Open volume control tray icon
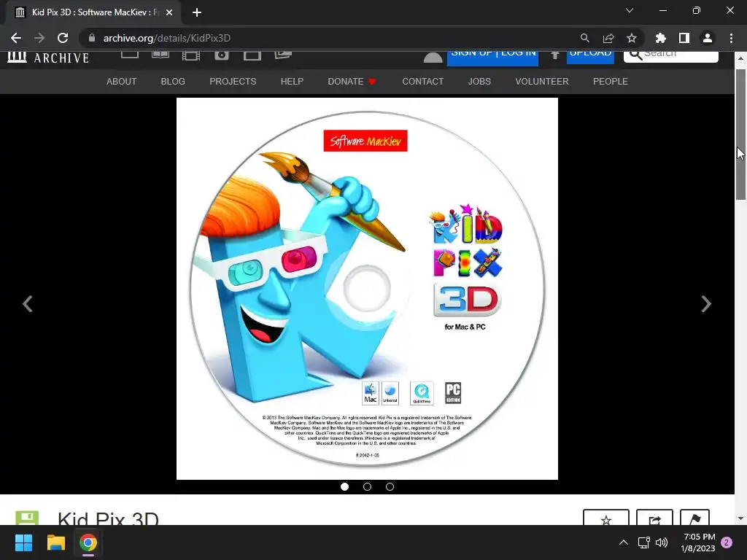 [x=662, y=542]
